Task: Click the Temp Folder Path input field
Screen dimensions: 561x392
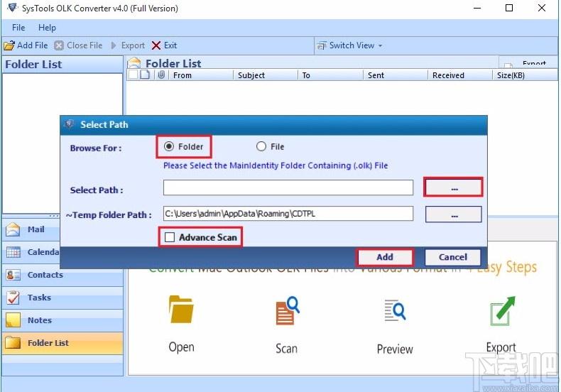Action: [288, 214]
